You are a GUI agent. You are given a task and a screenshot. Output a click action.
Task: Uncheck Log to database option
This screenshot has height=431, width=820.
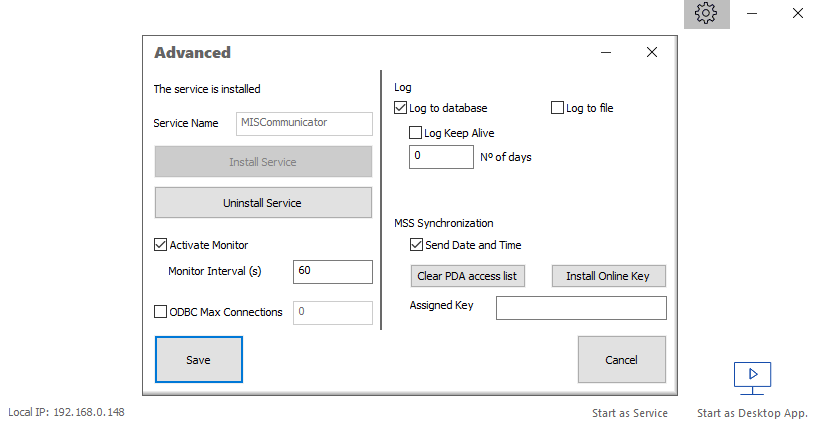[401, 108]
